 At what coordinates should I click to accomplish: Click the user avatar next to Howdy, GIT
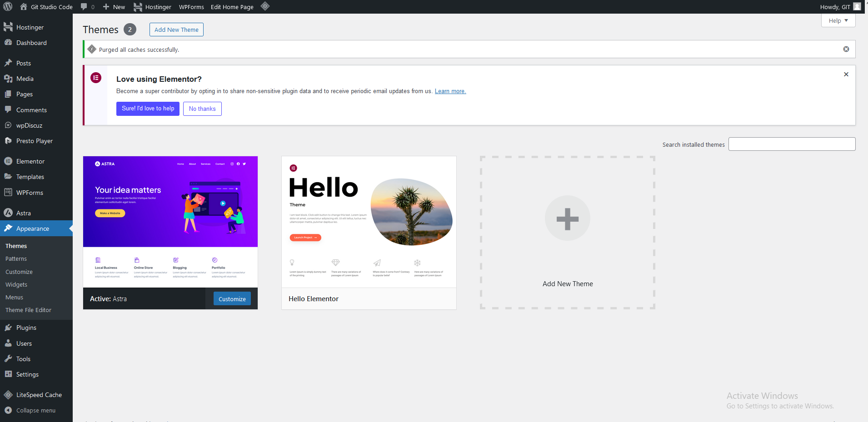(x=857, y=7)
